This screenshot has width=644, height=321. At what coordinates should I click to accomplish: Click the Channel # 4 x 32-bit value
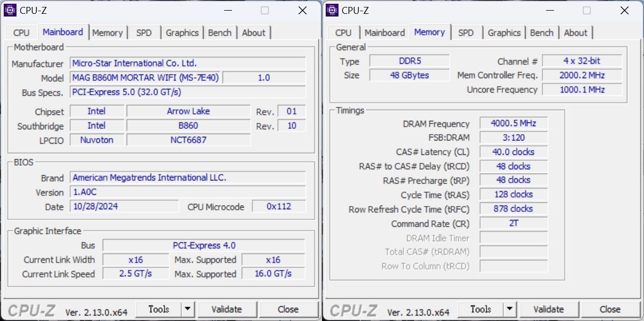(582, 61)
